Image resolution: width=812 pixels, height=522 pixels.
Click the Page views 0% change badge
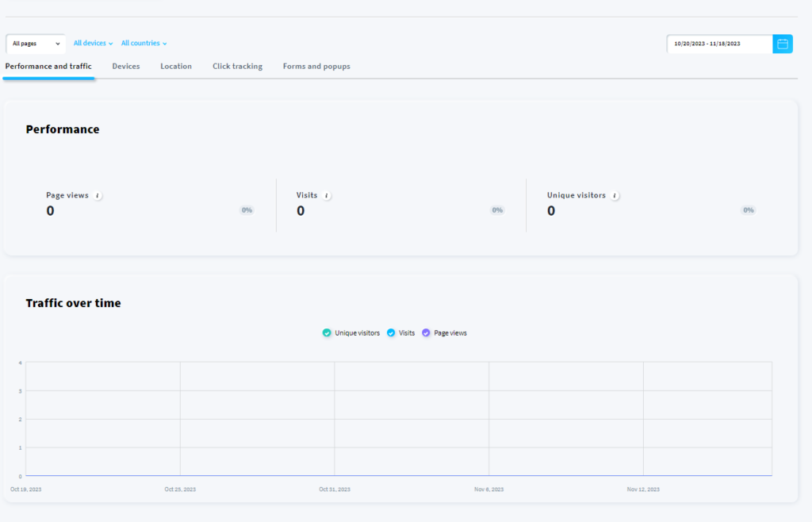pyautogui.click(x=247, y=210)
